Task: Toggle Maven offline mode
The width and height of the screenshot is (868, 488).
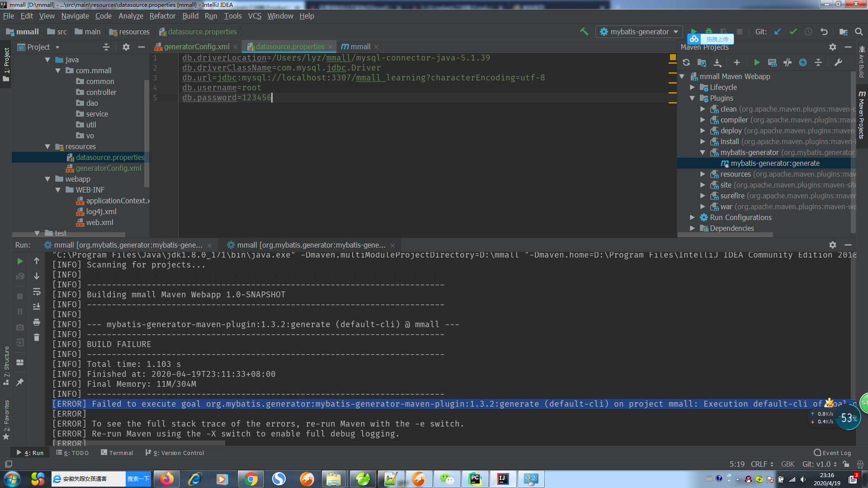Action: [x=788, y=62]
